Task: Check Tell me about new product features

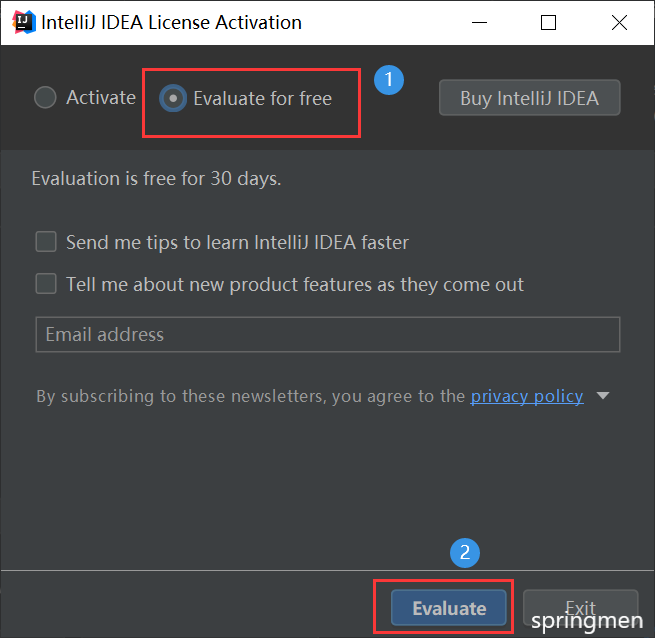Action: pyautogui.click(x=46, y=284)
